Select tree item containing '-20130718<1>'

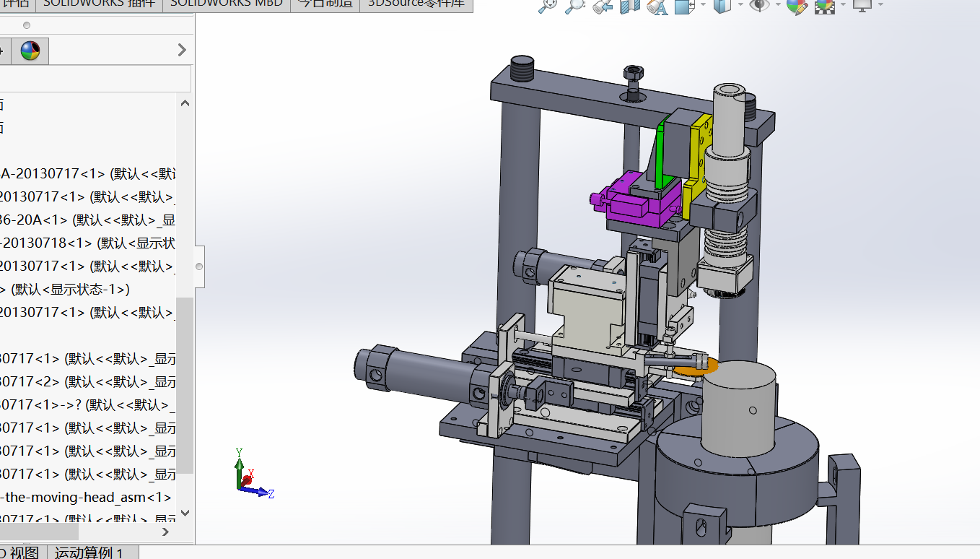point(88,243)
